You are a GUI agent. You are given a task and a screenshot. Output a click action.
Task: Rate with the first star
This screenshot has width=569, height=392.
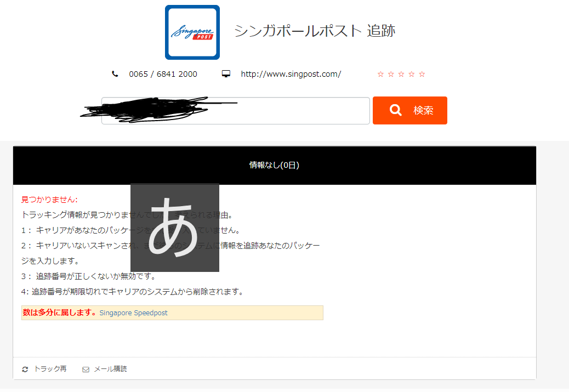pyautogui.click(x=380, y=74)
